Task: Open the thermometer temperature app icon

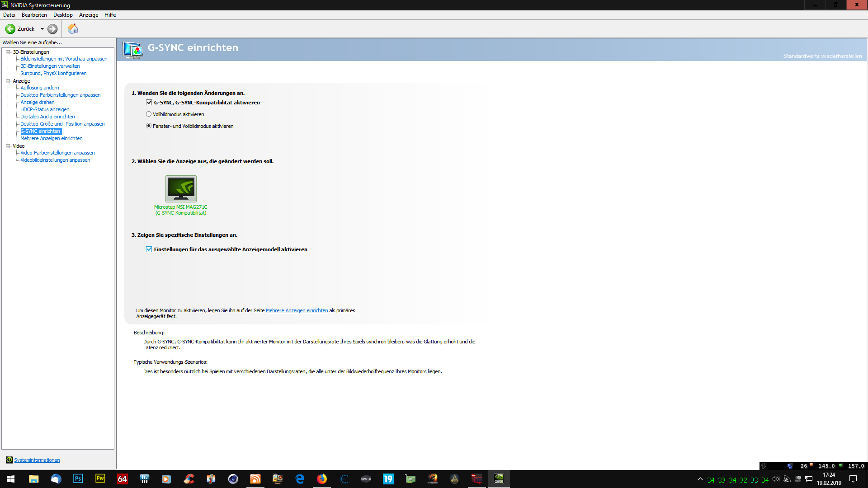Action: point(211,479)
